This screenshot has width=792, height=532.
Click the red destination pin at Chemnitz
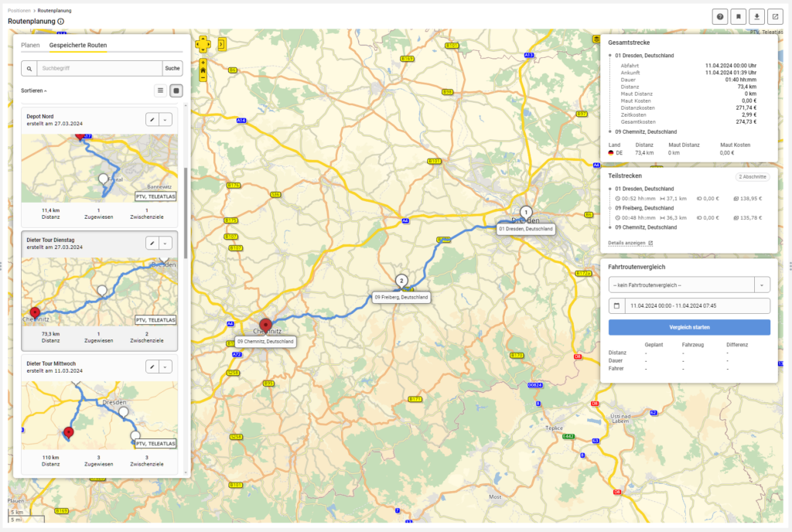(x=266, y=325)
